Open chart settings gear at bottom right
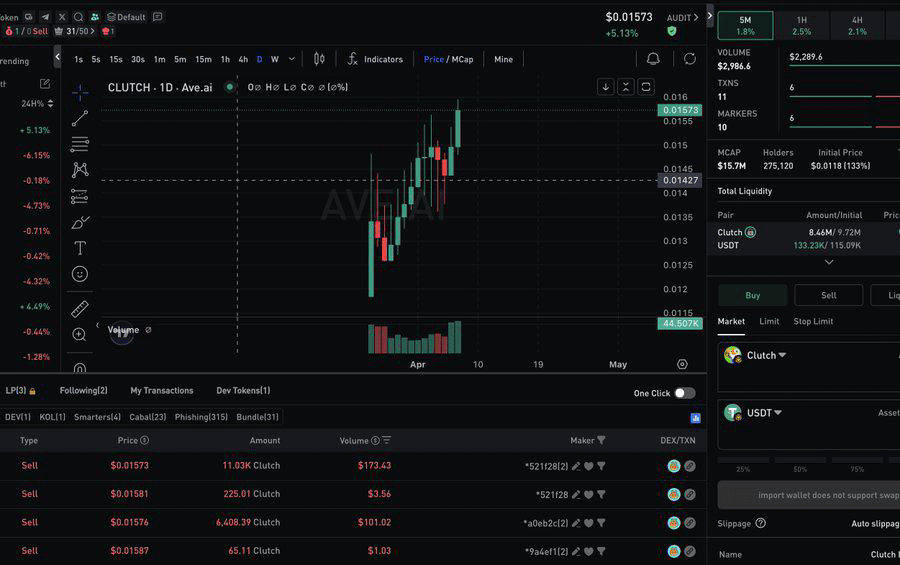Viewport: 900px width, 565px height. click(x=682, y=364)
